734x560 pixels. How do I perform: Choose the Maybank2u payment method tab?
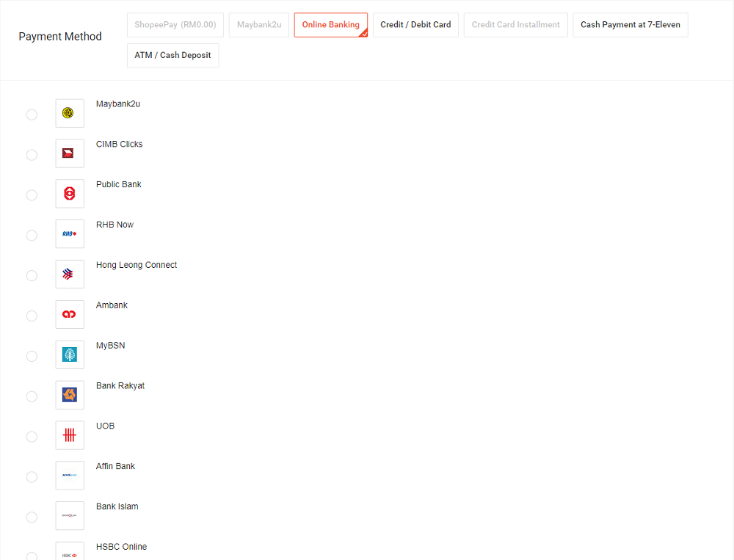[259, 25]
